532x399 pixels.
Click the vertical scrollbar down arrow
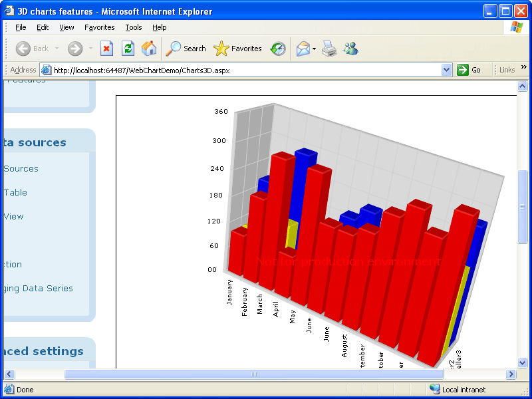(x=522, y=362)
